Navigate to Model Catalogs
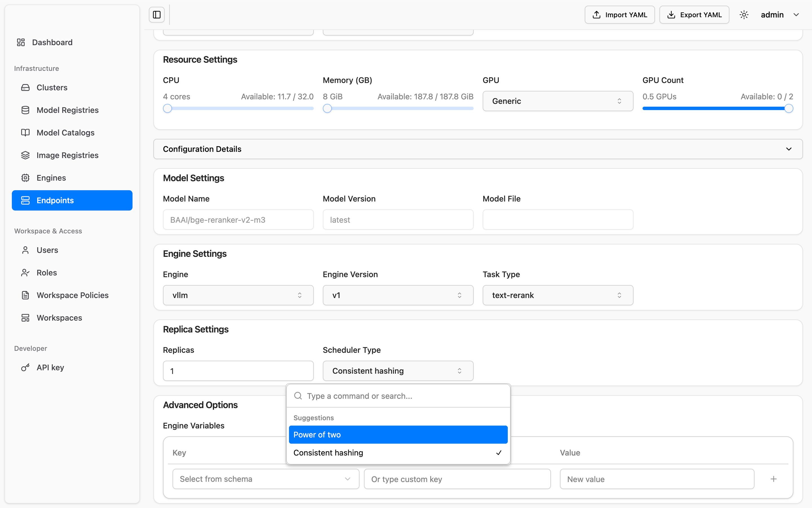Screen dimensions: 812x508 point(65,133)
